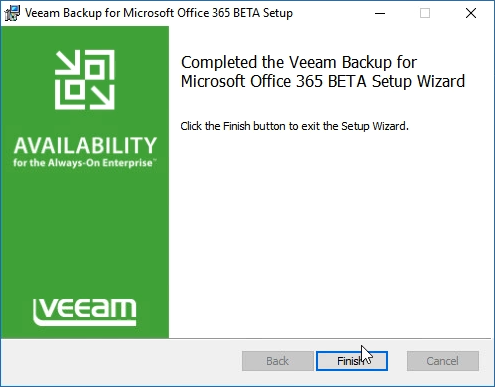Click the window title text in title bar
This screenshot has height=387, width=495.
(159, 13)
